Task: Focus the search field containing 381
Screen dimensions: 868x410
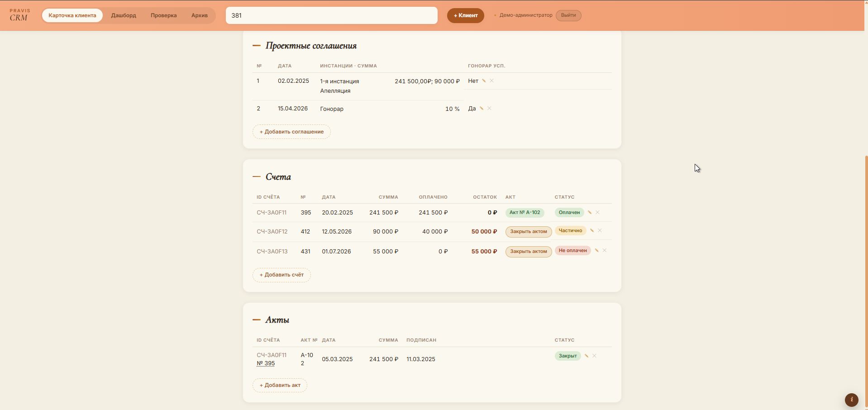Action: (x=332, y=15)
